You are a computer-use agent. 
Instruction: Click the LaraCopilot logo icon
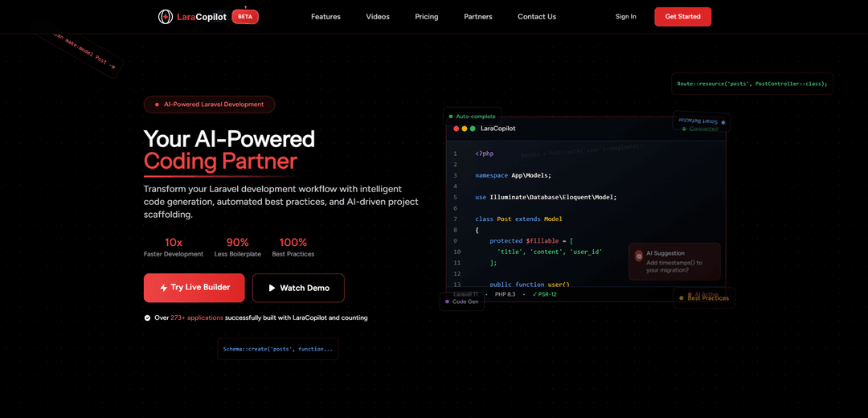point(165,17)
